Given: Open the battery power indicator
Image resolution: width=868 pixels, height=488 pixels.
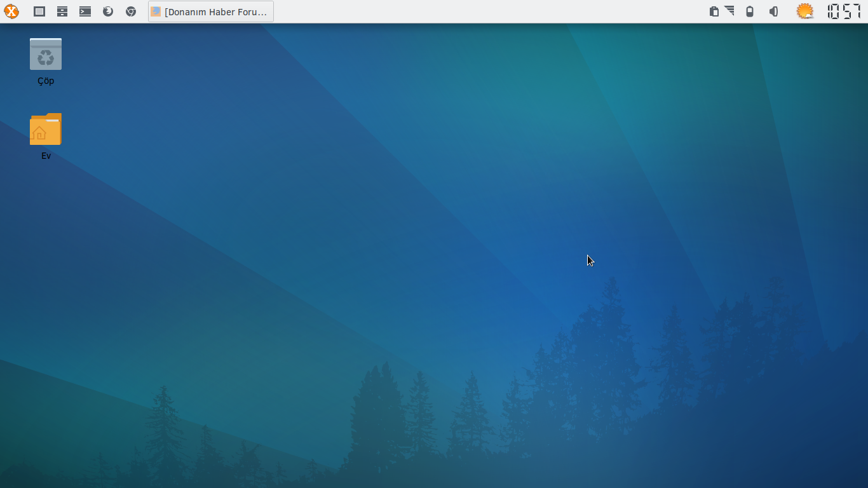Looking at the screenshot, I should [750, 11].
